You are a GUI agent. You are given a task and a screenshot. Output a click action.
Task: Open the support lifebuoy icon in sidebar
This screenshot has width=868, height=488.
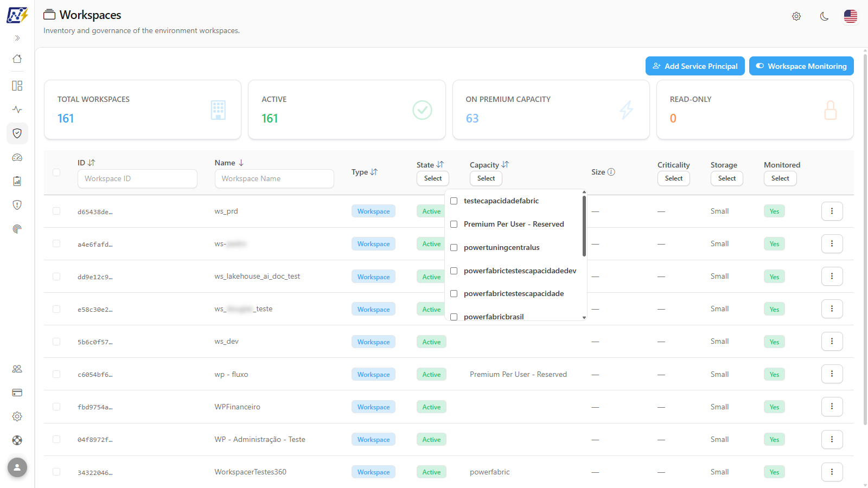click(17, 440)
